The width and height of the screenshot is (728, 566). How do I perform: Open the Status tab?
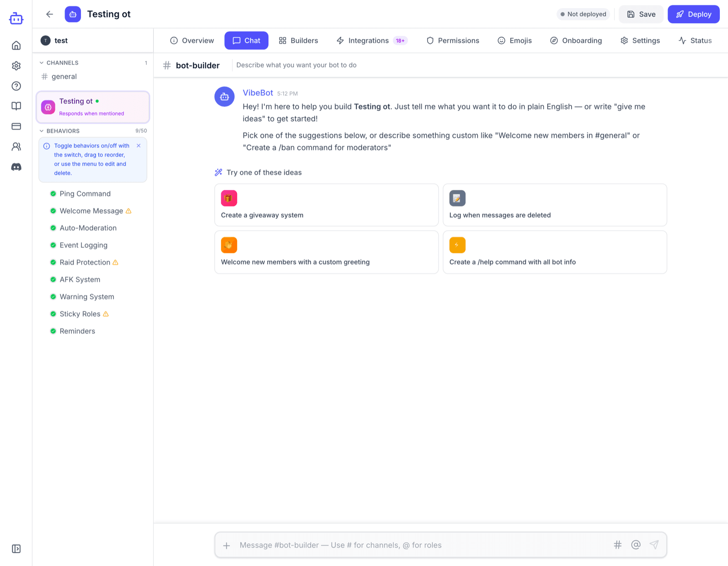[695, 40]
